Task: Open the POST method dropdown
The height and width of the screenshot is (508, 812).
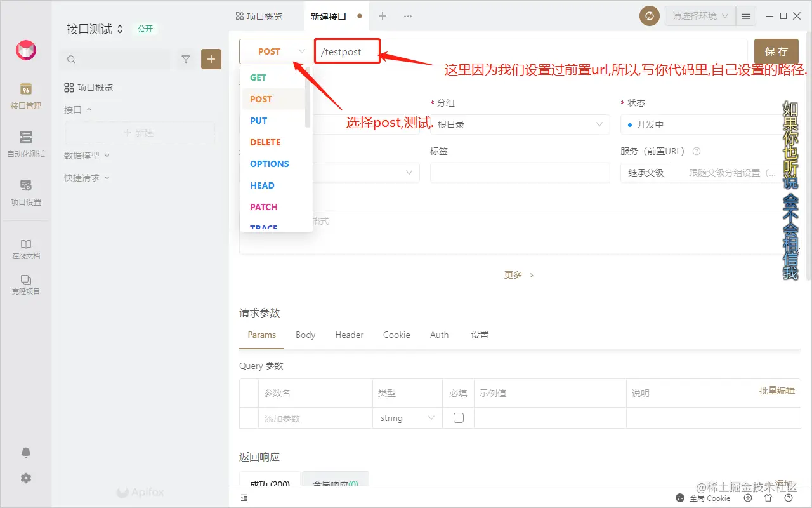Action: [x=276, y=51]
